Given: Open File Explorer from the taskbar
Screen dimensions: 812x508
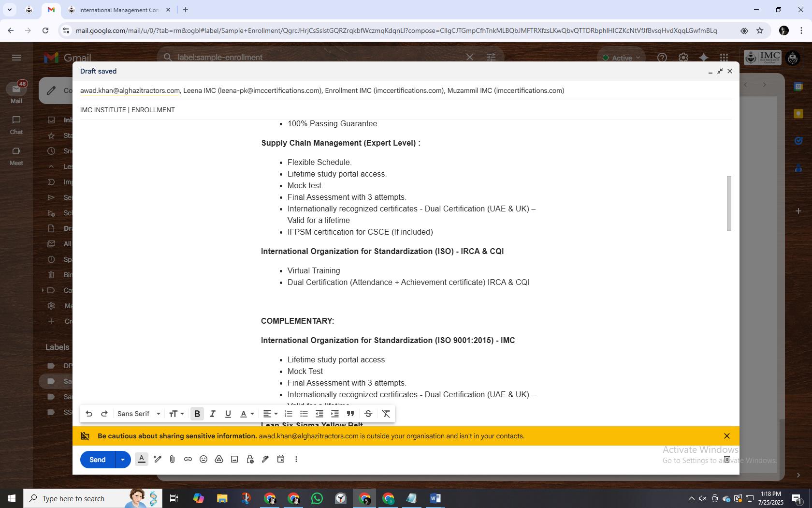Looking at the screenshot, I should pyautogui.click(x=222, y=498).
